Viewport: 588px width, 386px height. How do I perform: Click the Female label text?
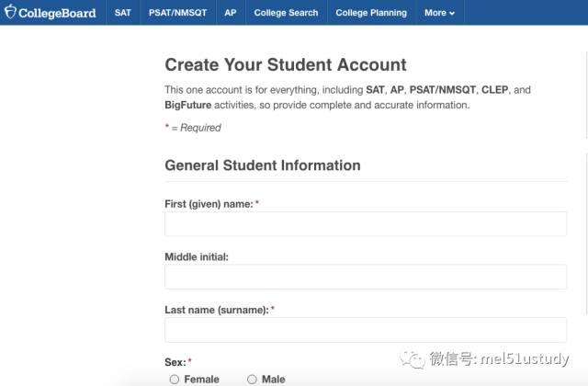coord(202,380)
